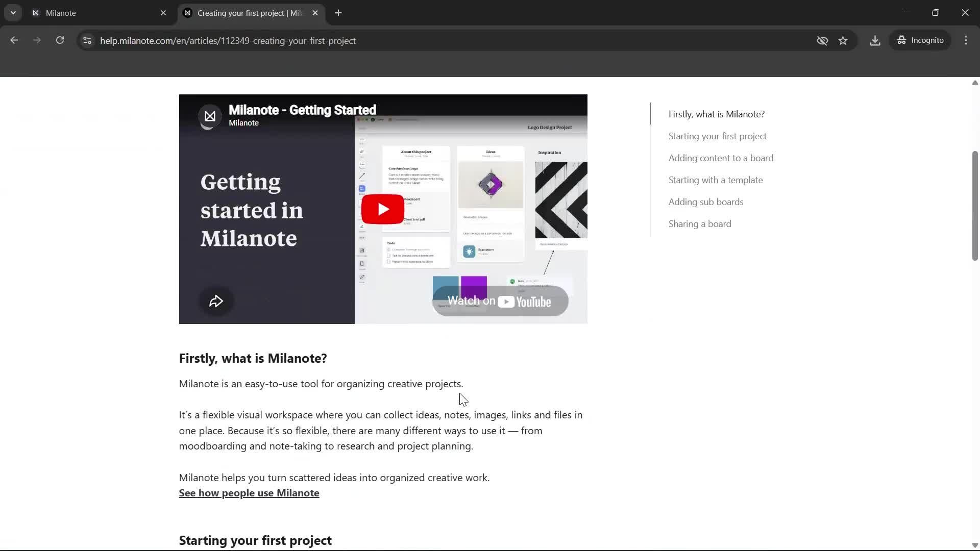Bookmark this page using the star icon

pyautogui.click(x=843, y=40)
